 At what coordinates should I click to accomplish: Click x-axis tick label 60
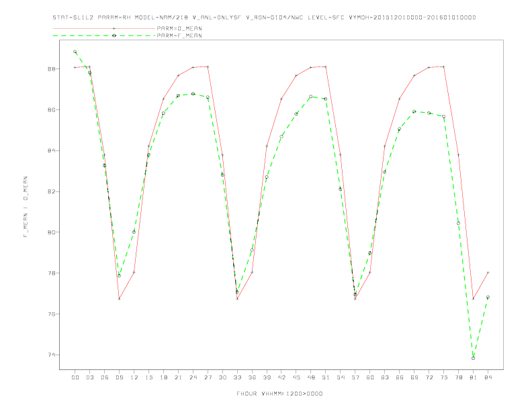(x=370, y=377)
